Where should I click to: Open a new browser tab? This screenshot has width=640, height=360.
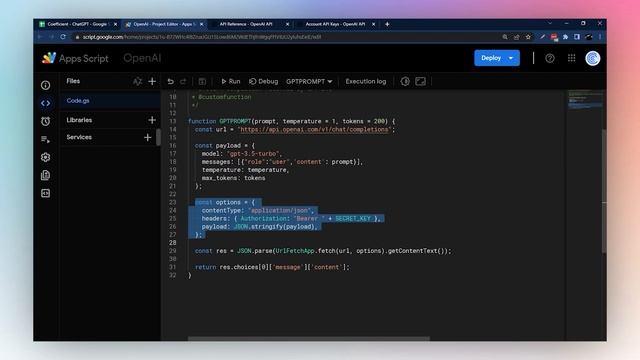pyautogui.click(x=387, y=24)
